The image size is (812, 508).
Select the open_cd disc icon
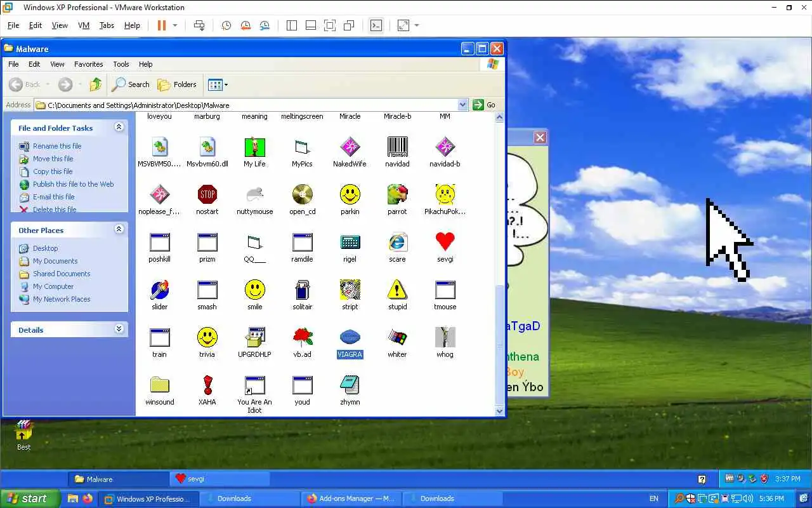click(x=302, y=194)
